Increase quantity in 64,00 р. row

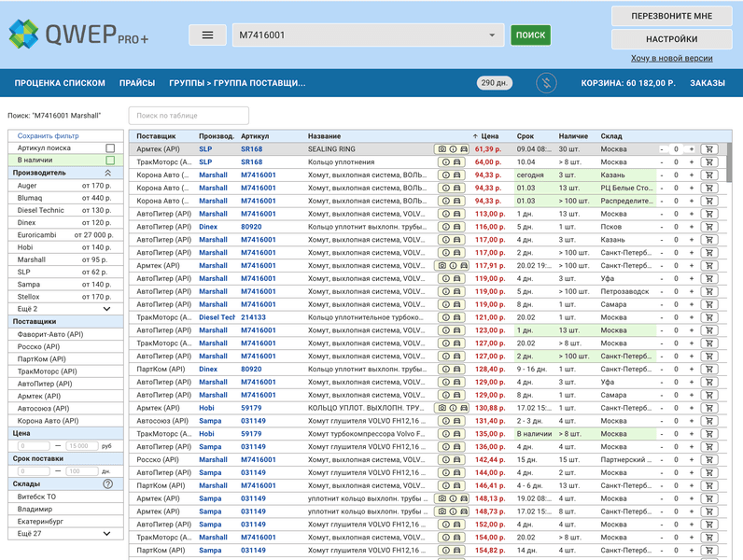(x=692, y=162)
